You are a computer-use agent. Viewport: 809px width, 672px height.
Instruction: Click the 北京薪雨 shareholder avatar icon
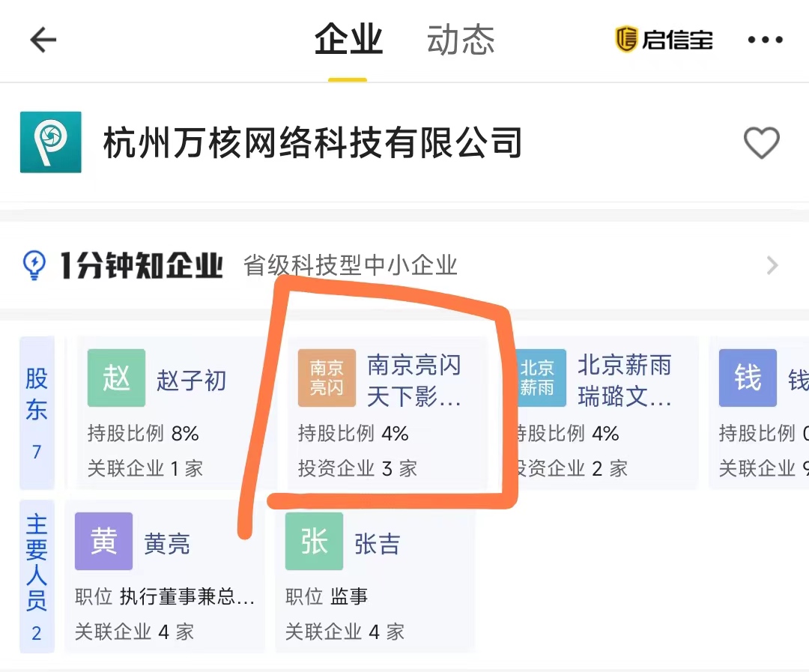click(x=540, y=378)
